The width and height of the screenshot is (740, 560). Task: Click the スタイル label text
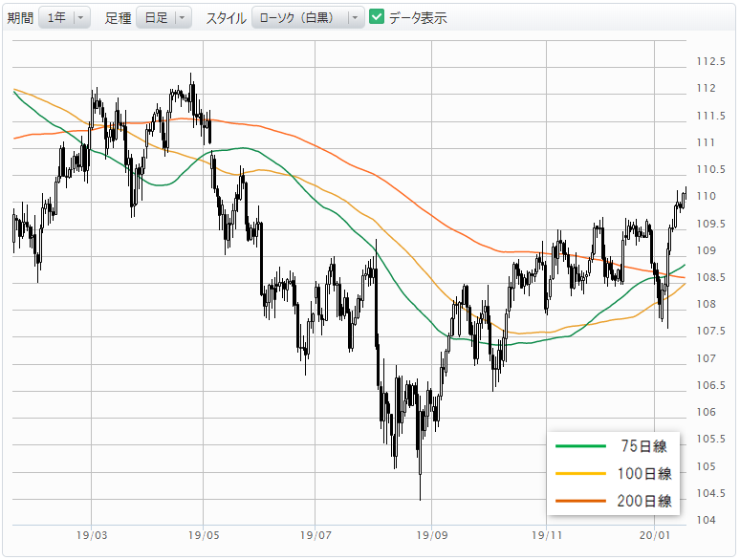tap(226, 18)
